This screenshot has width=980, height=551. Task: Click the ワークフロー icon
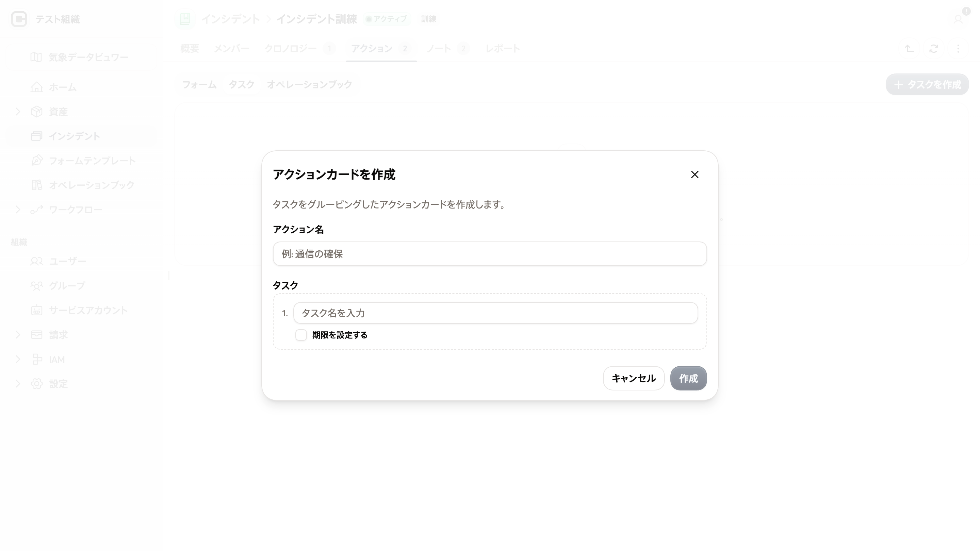click(x=36, y=210)
